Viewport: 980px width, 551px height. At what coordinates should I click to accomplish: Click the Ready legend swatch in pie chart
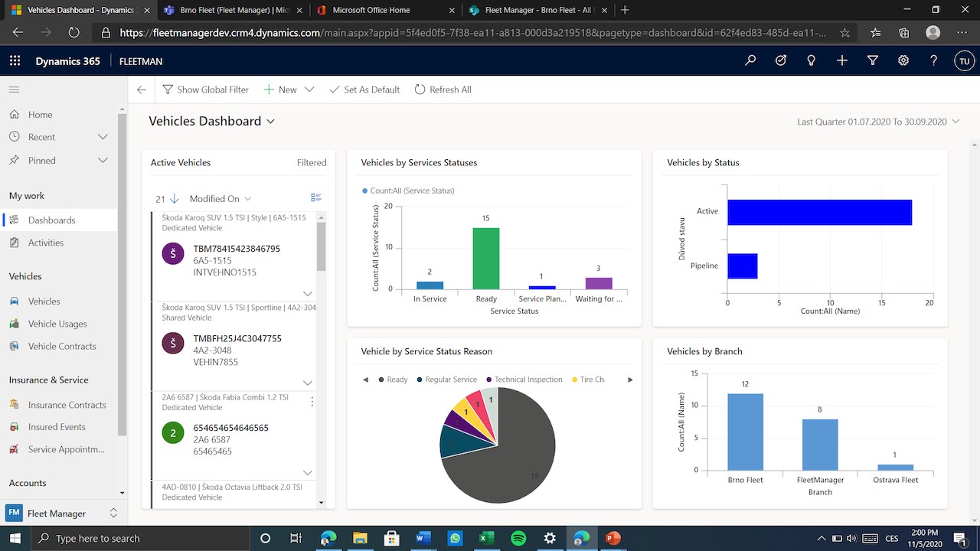[x=381, y=380]
